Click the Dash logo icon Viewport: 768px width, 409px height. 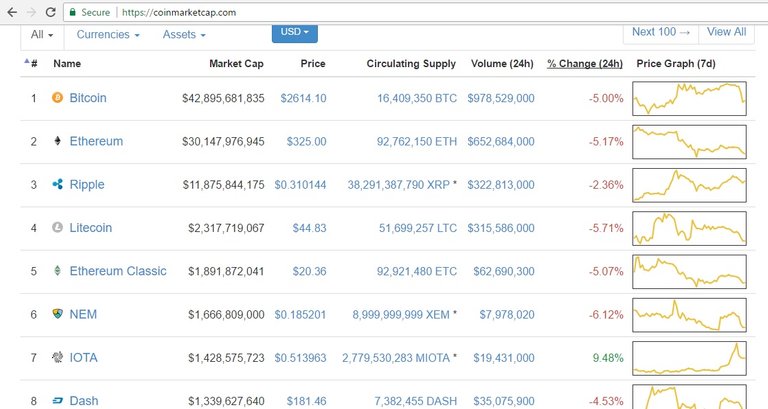pos(57,400)
